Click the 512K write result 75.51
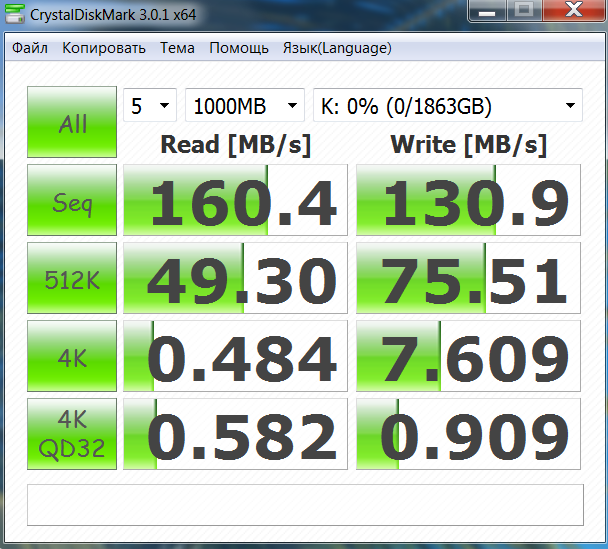Image resolution: width=608 pixels, height=549 pixels. point(468,278)
